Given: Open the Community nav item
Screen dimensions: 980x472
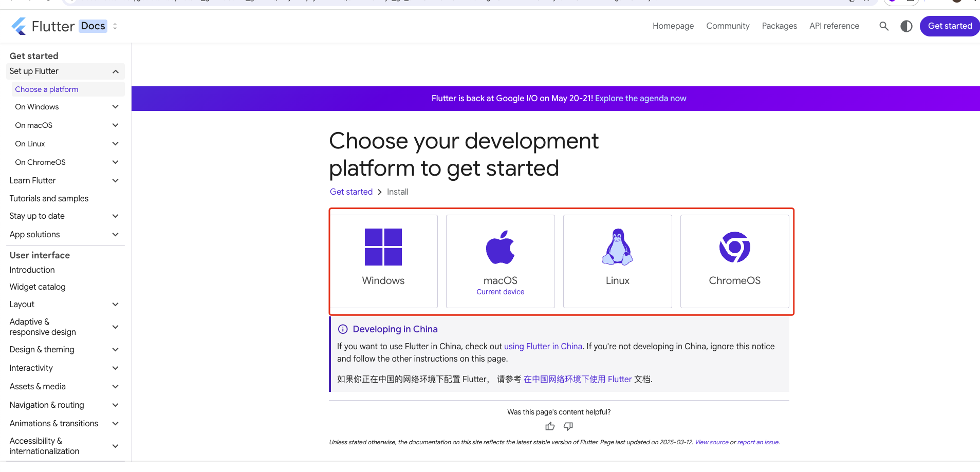Looking at the screenshot, I should pos(728,26).
